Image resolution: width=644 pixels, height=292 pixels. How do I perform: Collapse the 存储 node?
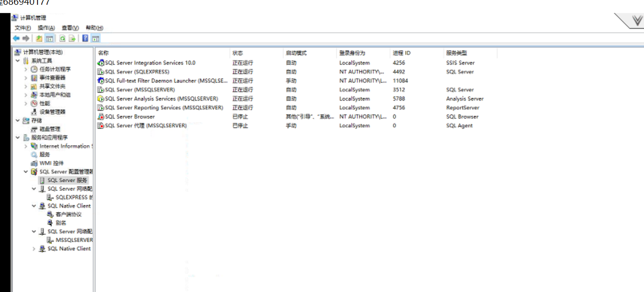(x=18, y=120)
